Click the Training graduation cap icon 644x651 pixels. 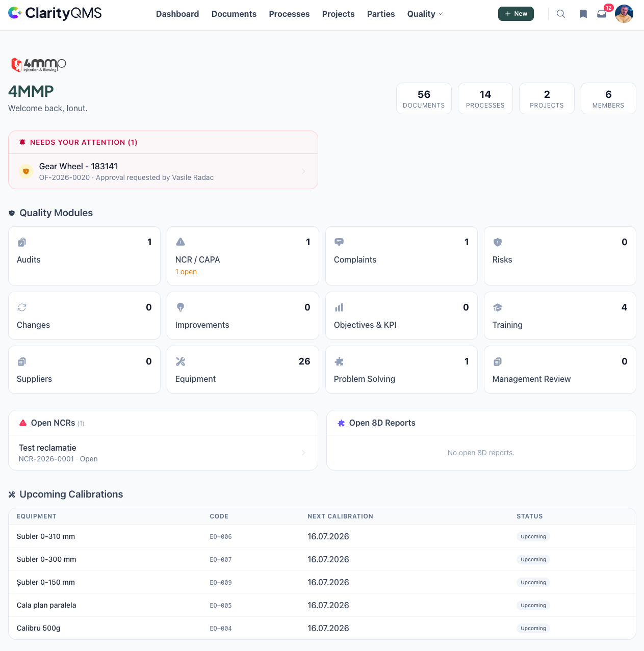coord(498,307)
